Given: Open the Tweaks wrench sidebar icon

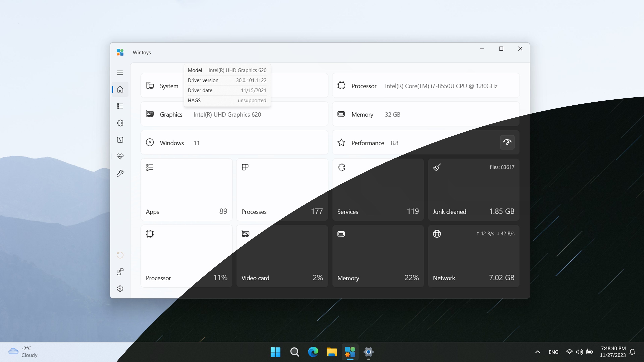Looking at the screenshot, I should click(120, 173).
